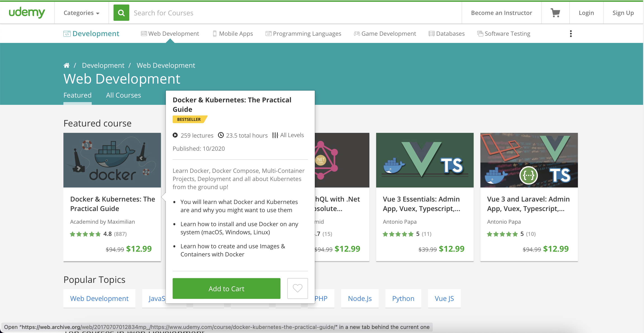Image resolution: width=644 pixels, height=333 pixels.
Task: Click the Development category heading
Action: (x=91, y=34)
